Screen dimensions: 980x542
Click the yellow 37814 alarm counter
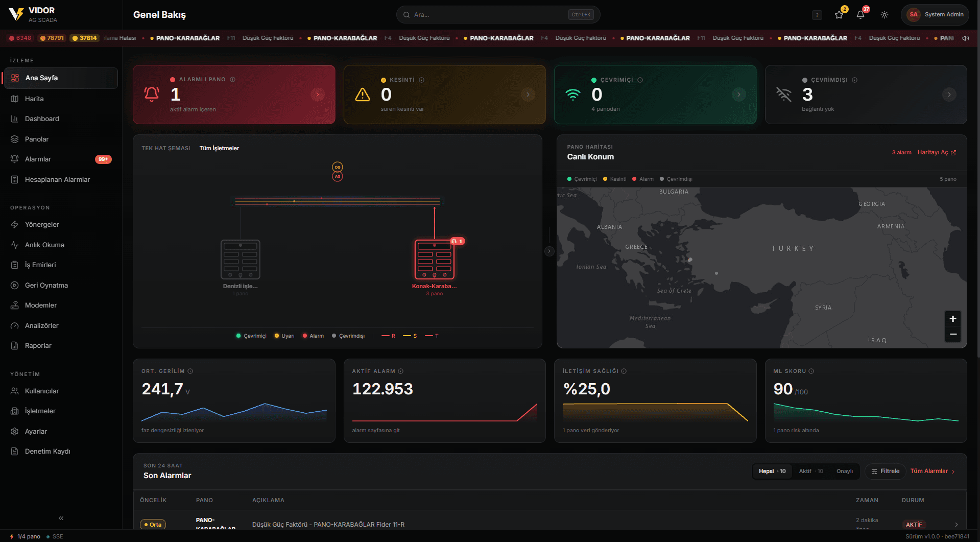click(85, 38)
